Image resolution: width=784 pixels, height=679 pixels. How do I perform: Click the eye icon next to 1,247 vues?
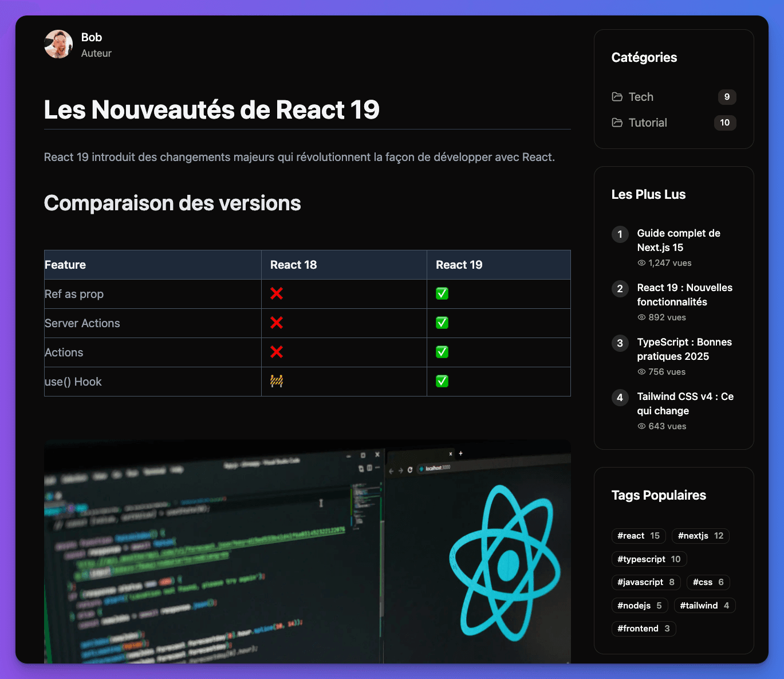click(641, 263)
